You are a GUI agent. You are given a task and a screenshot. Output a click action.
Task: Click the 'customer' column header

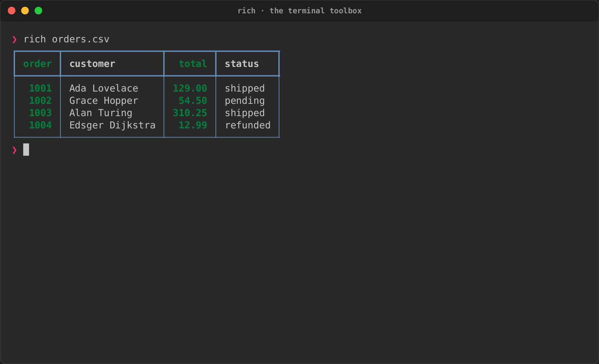pos(92,64)
